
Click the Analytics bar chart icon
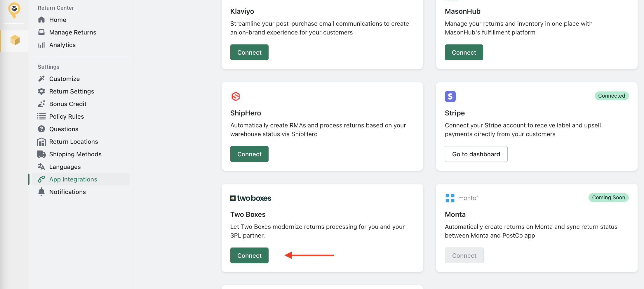coord(41,45)
